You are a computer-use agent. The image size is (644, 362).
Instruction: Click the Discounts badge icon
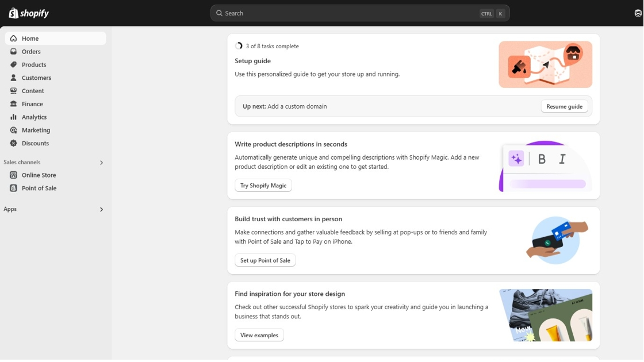point(14,144)
